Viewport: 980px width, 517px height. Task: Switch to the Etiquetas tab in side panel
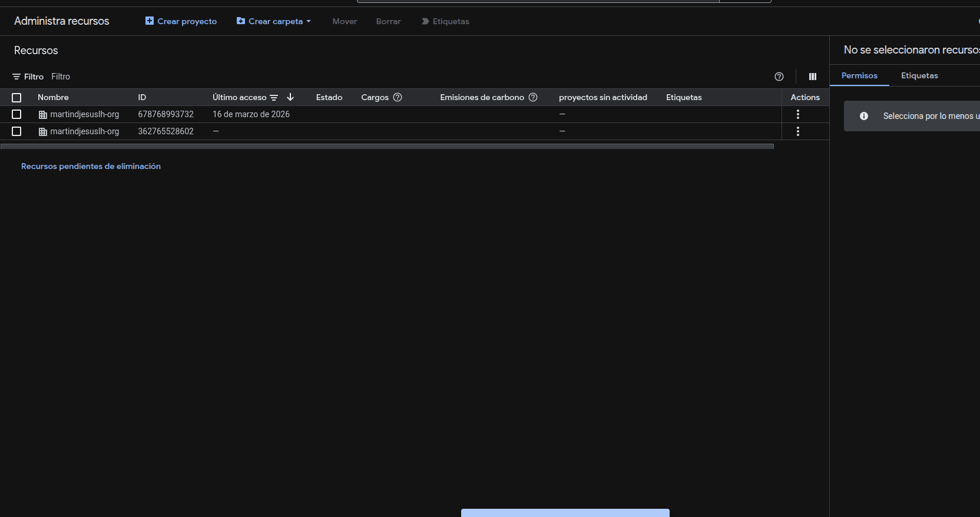[x=919, y=75]
